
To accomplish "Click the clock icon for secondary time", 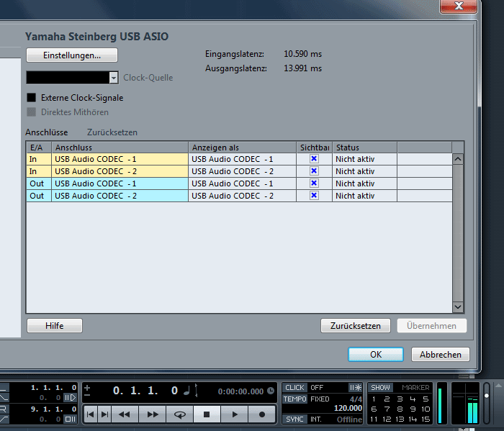I will [271, 391].
